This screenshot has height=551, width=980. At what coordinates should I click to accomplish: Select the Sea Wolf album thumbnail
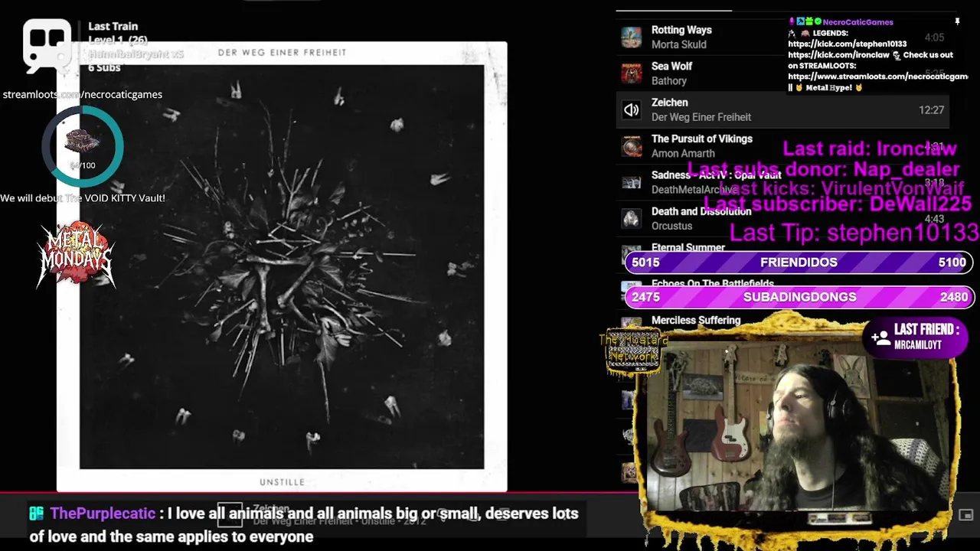tap(631, 73)
